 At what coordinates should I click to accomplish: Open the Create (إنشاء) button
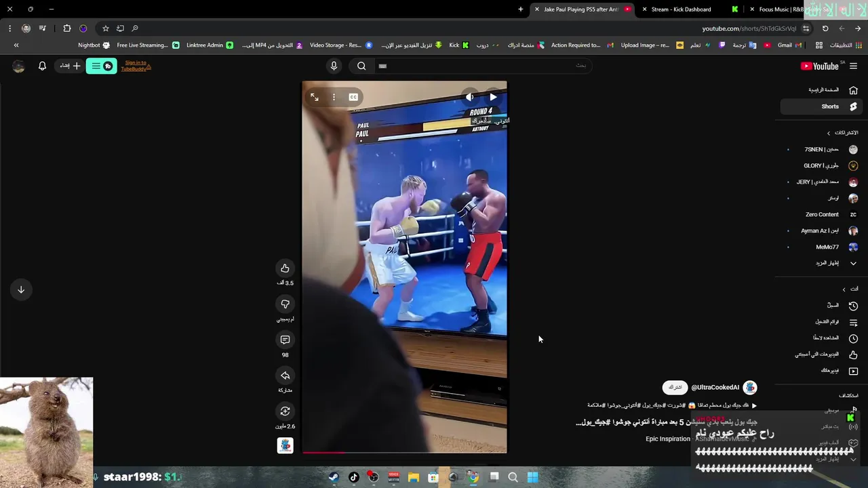[71, 66]
